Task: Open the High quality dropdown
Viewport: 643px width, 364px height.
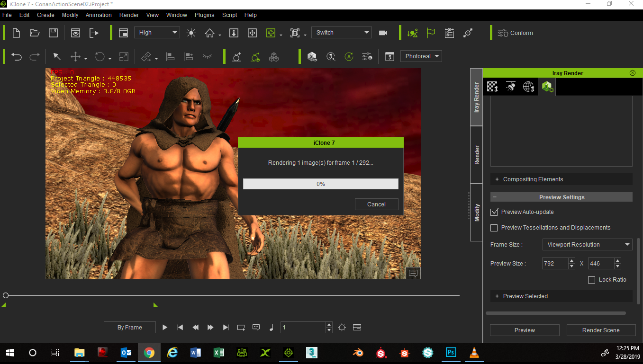Action: [157, 33]
